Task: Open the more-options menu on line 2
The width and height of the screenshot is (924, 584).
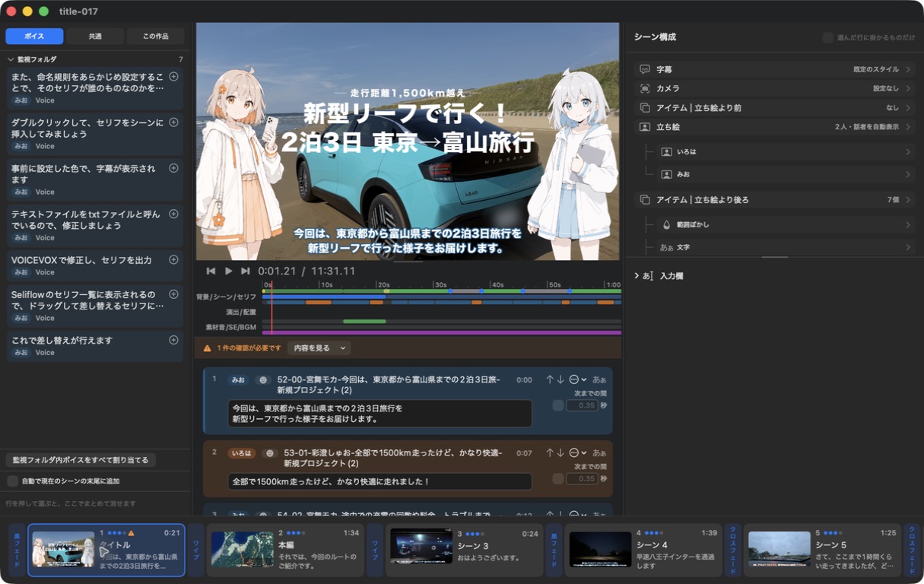Action: tap(577, 453)
